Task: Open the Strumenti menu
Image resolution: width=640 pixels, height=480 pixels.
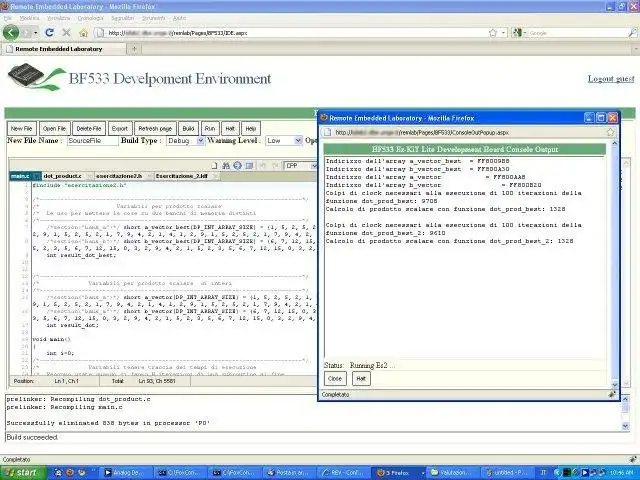Action: (154, 18)
